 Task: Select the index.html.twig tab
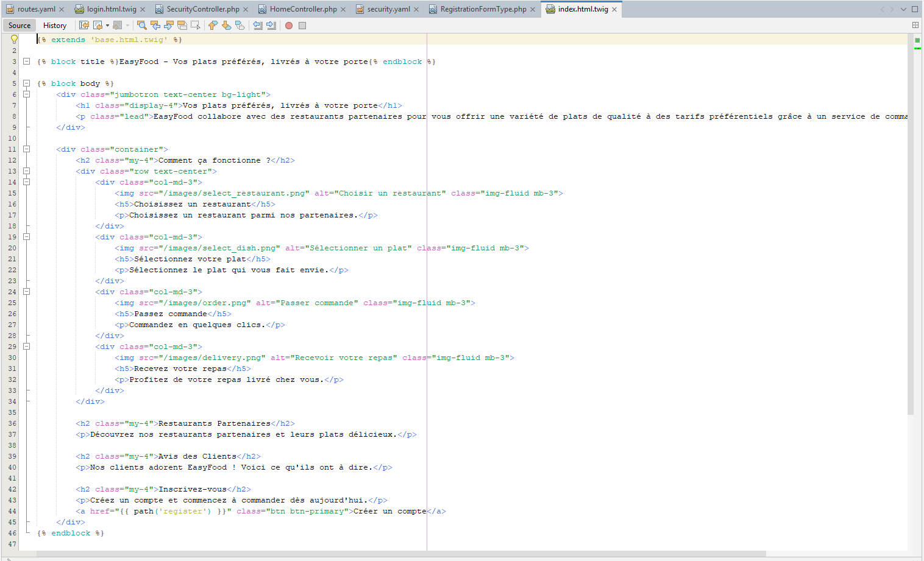tap(583, 9)
